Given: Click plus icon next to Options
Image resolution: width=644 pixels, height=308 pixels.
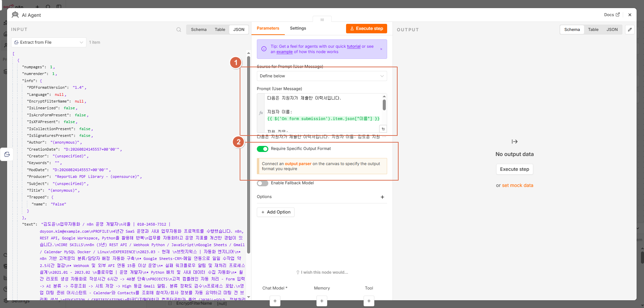Looking at the screenshot, I should tap(382, 197).
